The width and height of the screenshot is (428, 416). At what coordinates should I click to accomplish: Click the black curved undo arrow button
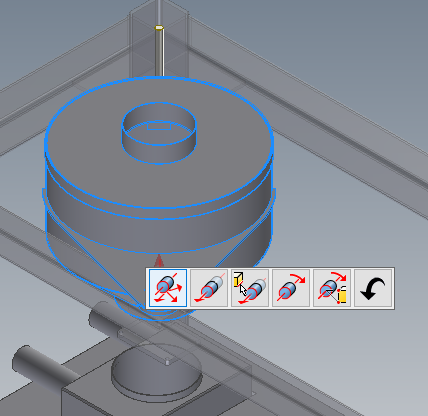point(373,288)
